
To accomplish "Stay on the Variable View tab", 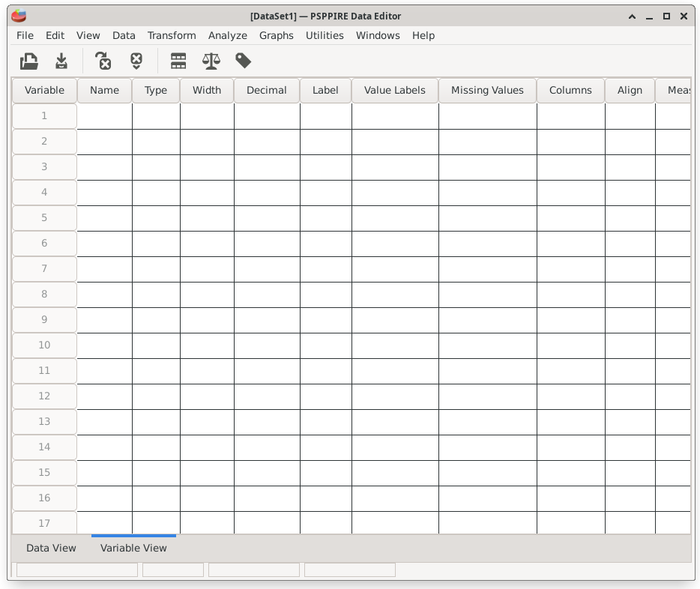I will [133, 548].
